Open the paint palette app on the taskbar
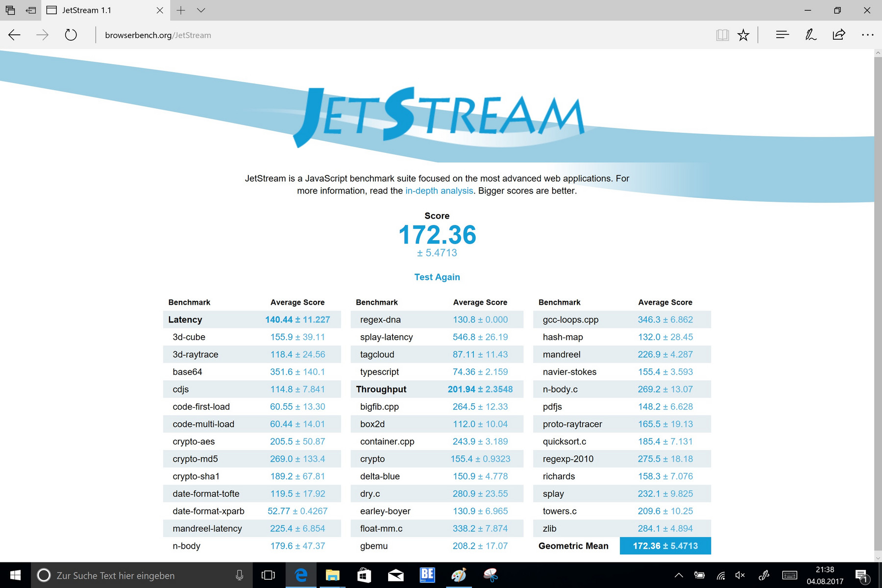The width and height of the screenshot is (882, 588). point(459,575)
